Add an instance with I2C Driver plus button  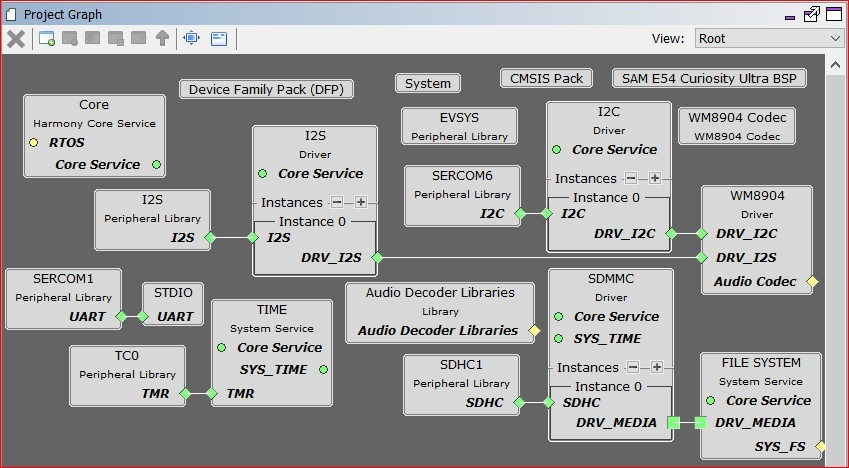click(655, 178)
